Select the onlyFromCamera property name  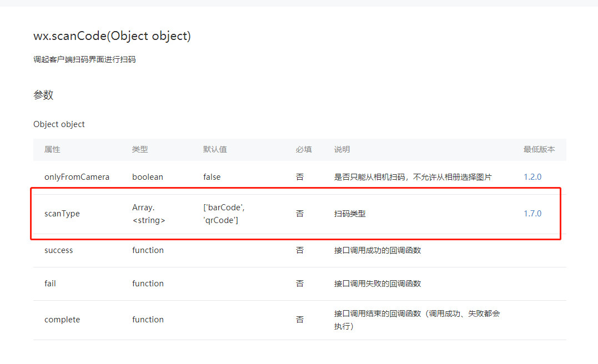click(77, 177)
